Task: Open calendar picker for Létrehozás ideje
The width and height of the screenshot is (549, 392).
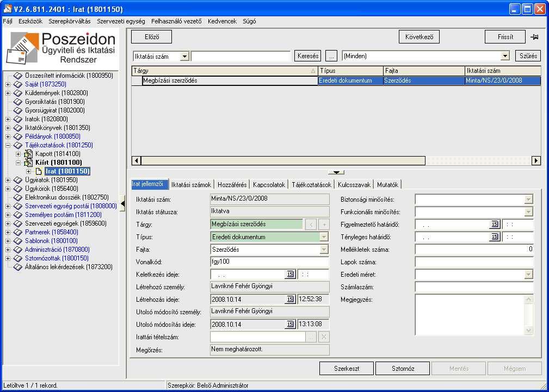Action: pyautogui.click(x=290, y=299)
